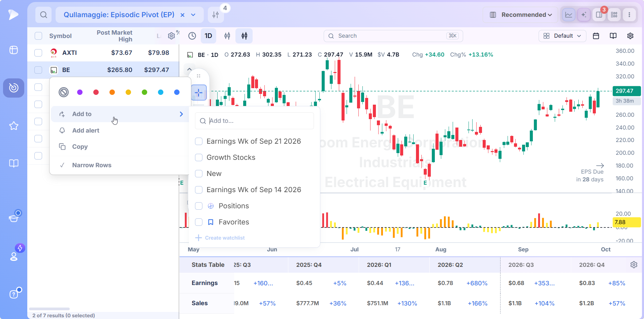Choose Copy from context menu
This screenshot has width=644, height=319.
point(120,147)
